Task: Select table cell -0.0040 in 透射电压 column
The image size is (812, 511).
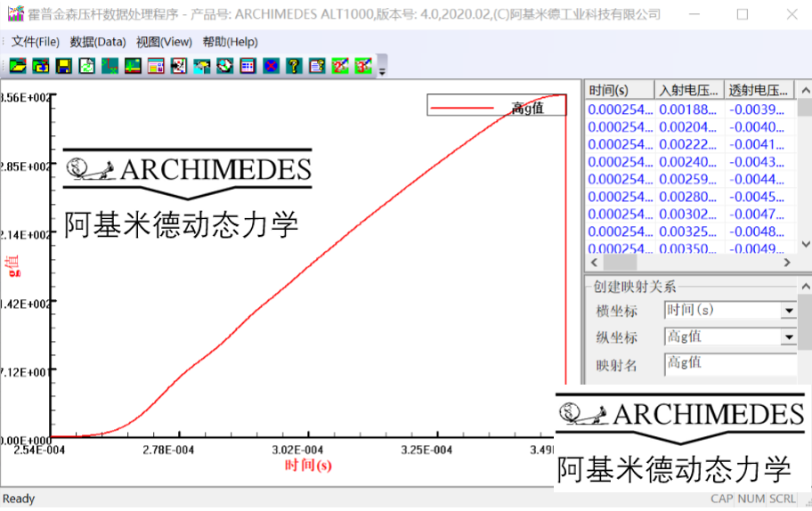Action: point(757,126)
